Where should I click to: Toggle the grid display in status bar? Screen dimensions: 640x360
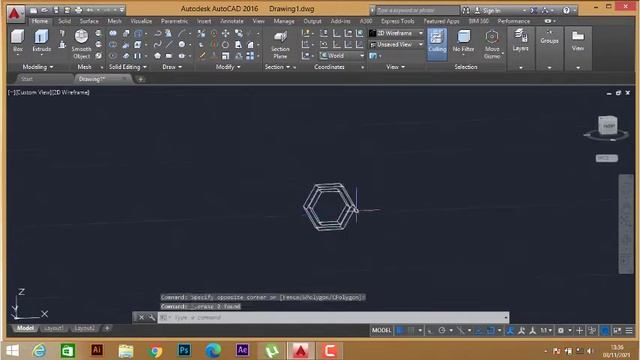pos(400,330)
